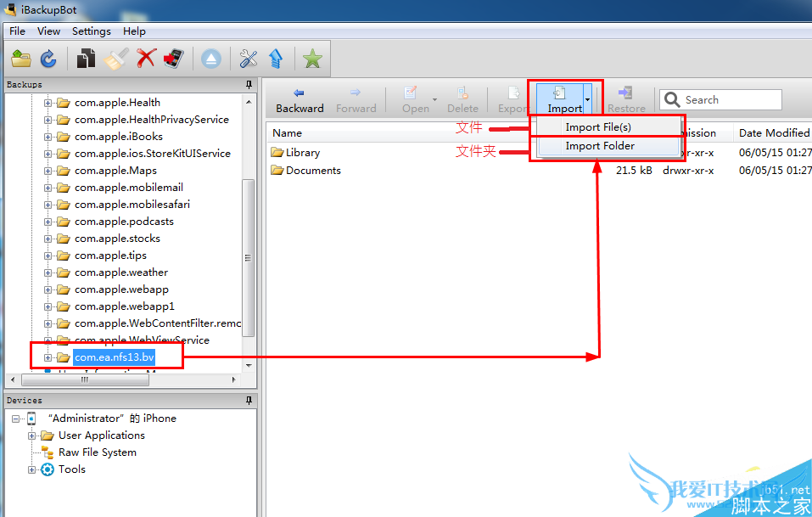
Task: Click the Documents folder icon
Action: pos(277,171)
